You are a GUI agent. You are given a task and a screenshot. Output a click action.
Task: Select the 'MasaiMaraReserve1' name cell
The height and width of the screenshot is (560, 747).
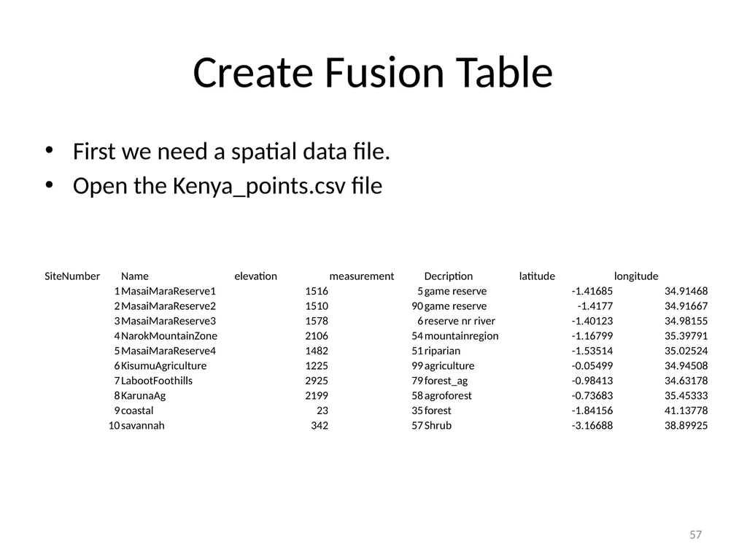169,291
